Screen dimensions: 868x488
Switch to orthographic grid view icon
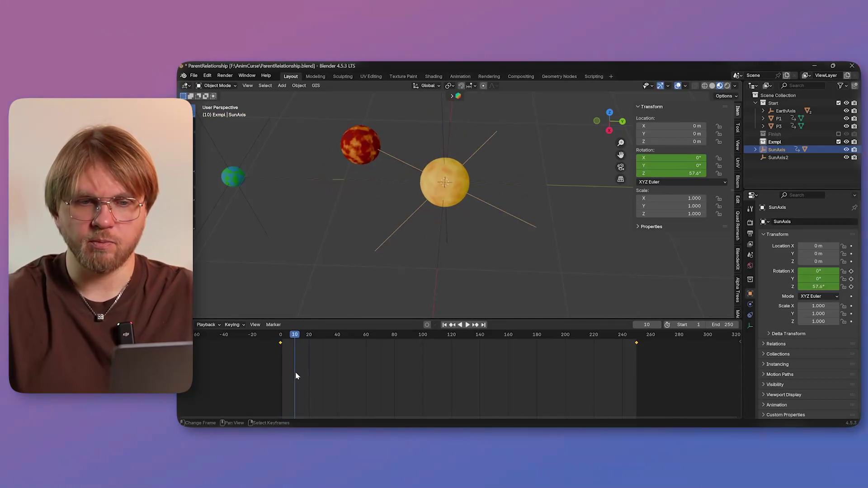621,179
